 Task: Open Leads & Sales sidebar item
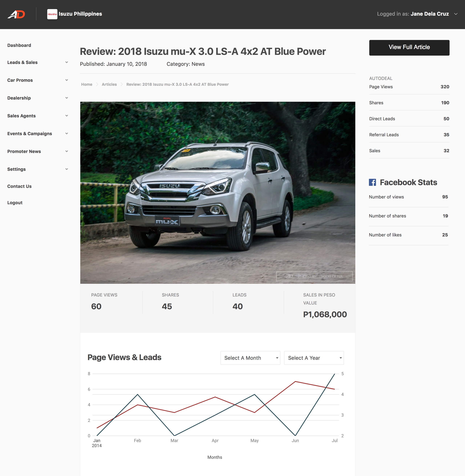pos(23,62)
